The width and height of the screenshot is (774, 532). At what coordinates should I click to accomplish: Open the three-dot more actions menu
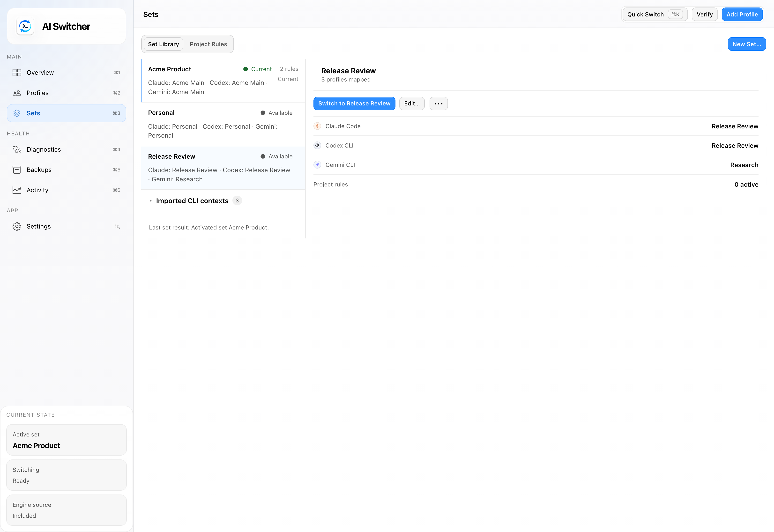click(439, 104)
